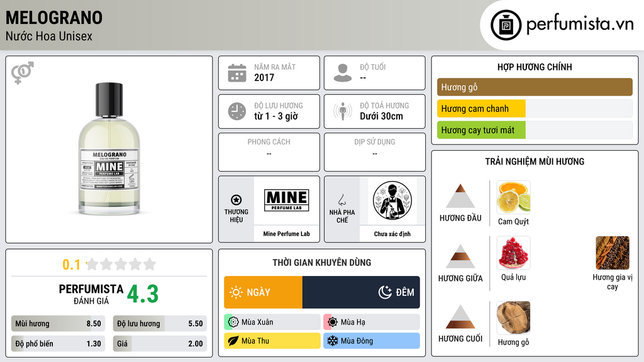This screenshot has width=644, height=362.
Task: Click the Hương cam chanh accord bar
Action: (535, 109)
